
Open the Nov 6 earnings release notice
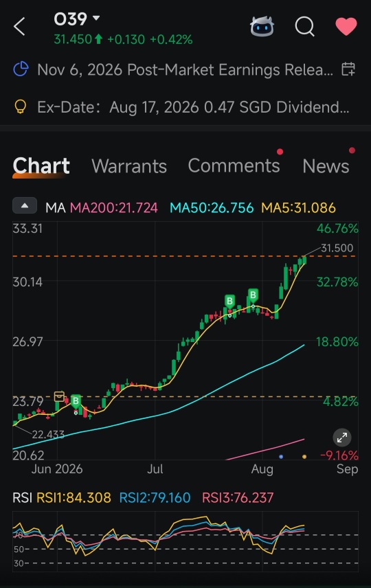point(185,70)
